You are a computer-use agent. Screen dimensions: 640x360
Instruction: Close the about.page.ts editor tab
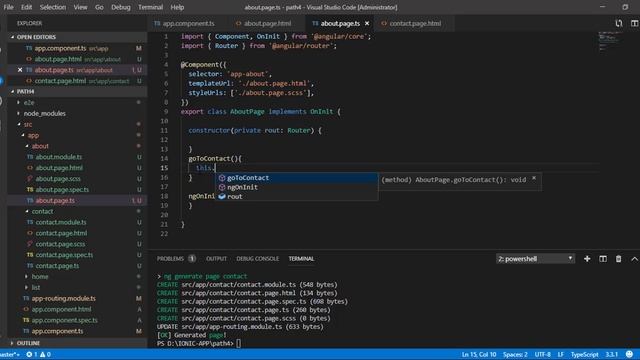click(367, 23)
